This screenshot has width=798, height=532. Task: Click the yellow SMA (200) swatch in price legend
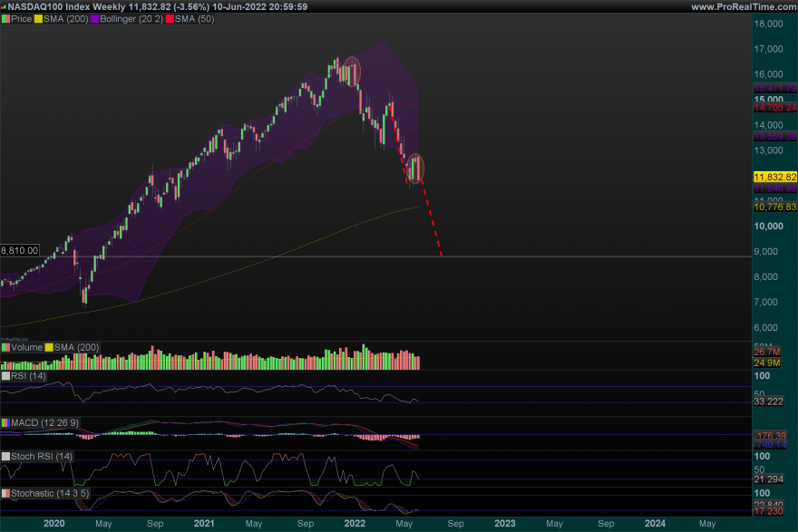38,19
